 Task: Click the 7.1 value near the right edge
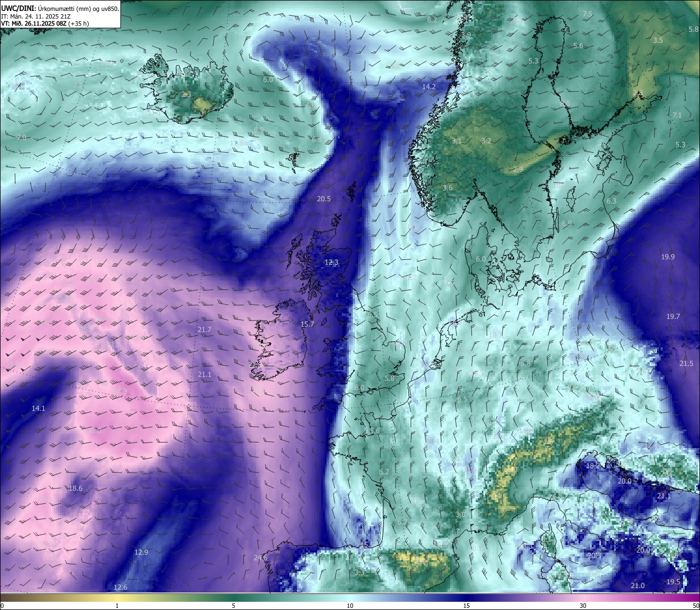click(x=677, y=115)
